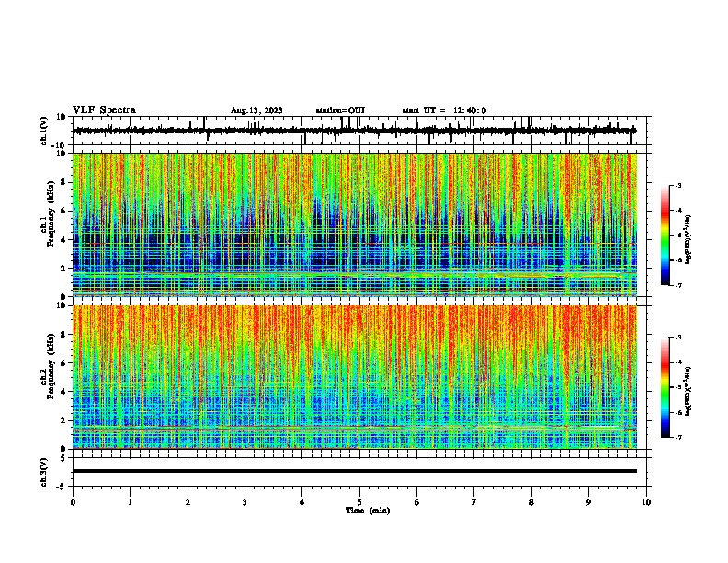The height and width of the screenshot is (563, 728).
Task: Click the ch.1 color bar log(PSD) unit label
Action: (688, 239)
